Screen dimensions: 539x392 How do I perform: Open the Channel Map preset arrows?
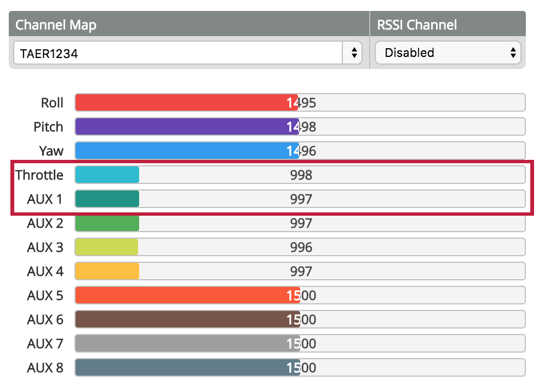tap(353, 53)
